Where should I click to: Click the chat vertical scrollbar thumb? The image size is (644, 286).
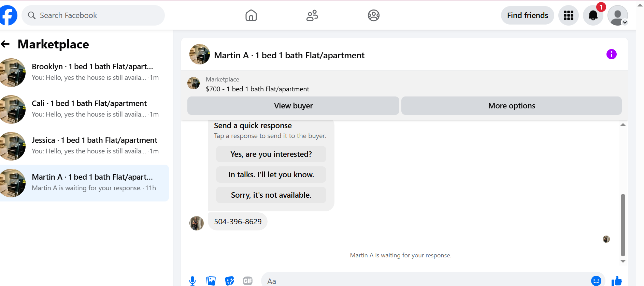coord(623,225)
